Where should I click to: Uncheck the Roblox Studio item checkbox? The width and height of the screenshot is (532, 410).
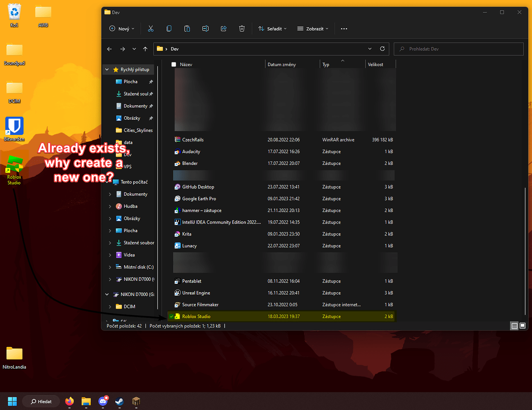(x=172, y=316)
